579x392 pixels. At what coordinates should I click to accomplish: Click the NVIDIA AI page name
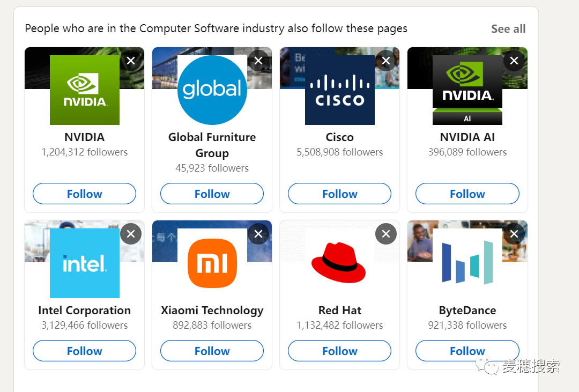[467, 137]
